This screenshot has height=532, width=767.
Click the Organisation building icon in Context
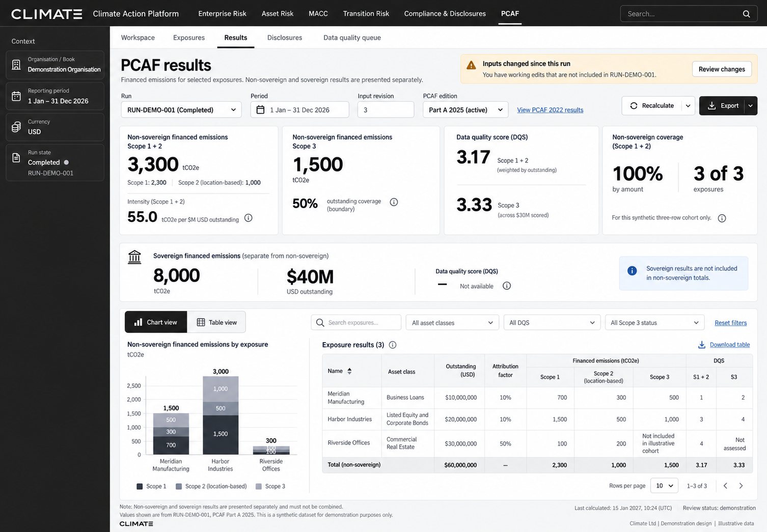point(16,65)
